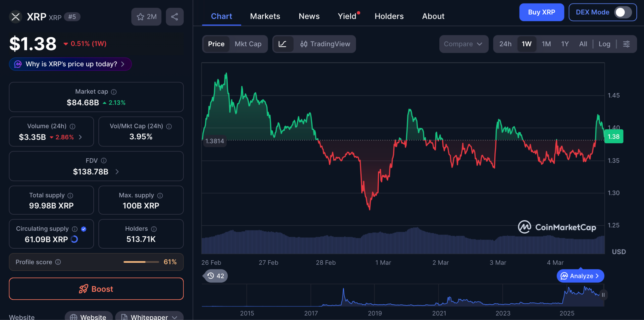
Task: Click the Buy XRP button
Action: pyautogui.click(x=541, y=12)
